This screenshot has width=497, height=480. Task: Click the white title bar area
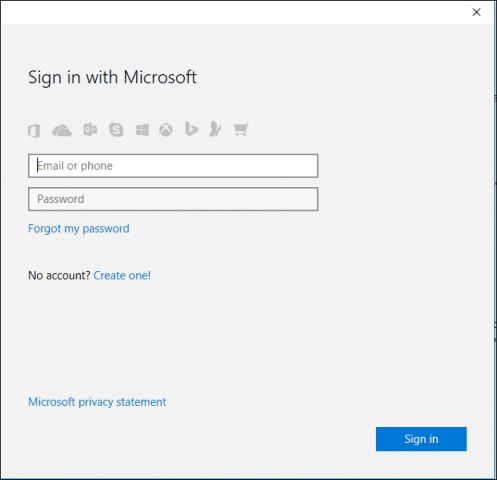coord(233,12)
